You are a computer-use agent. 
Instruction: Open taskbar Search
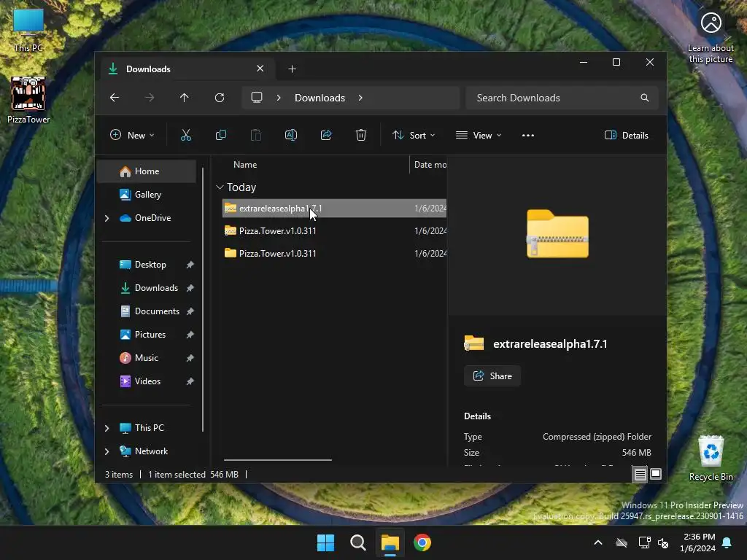coord(357,542)
